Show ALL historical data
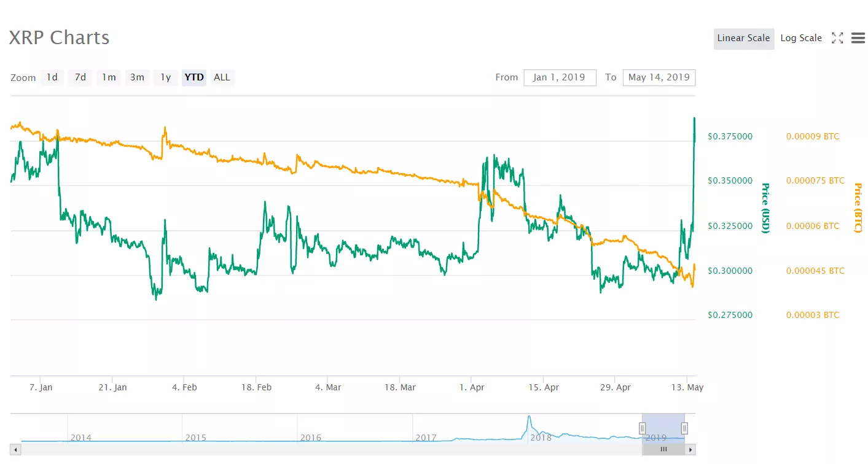 [222, 77]
